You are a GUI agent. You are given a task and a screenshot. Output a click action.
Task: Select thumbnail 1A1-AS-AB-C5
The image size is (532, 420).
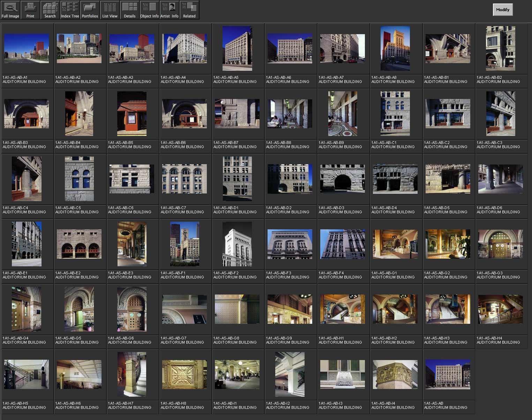pyautogui.click(x=79, y=179)
